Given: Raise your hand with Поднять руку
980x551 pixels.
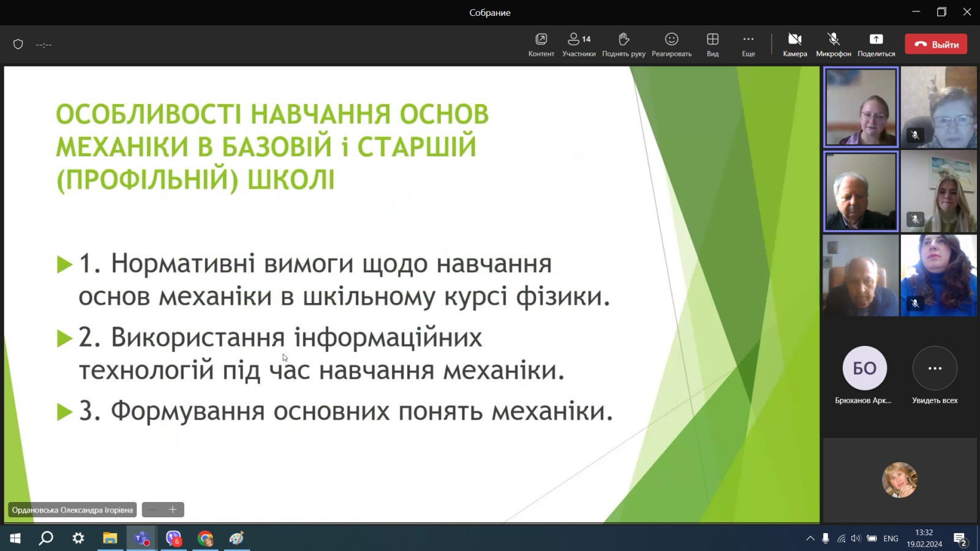Looking at the screenshot, I should pyautogui.click(x=624, y=45).
